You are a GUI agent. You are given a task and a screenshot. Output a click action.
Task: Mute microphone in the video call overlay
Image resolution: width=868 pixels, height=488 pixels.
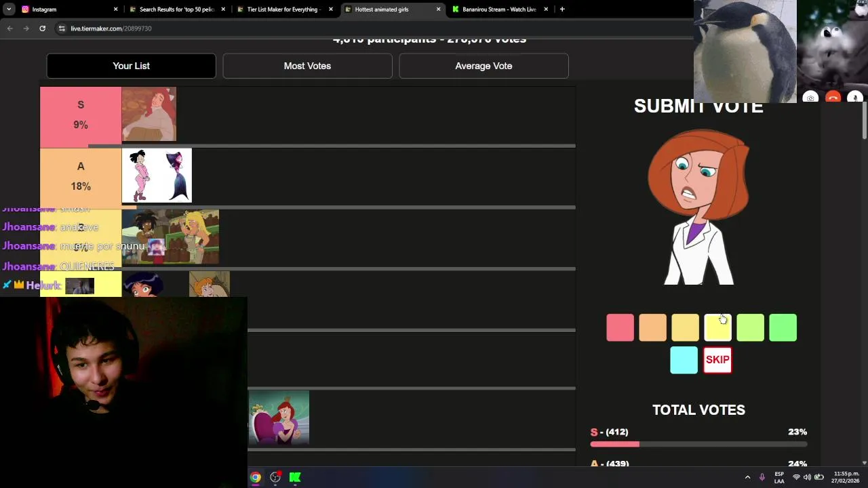[x=855, y=98]
